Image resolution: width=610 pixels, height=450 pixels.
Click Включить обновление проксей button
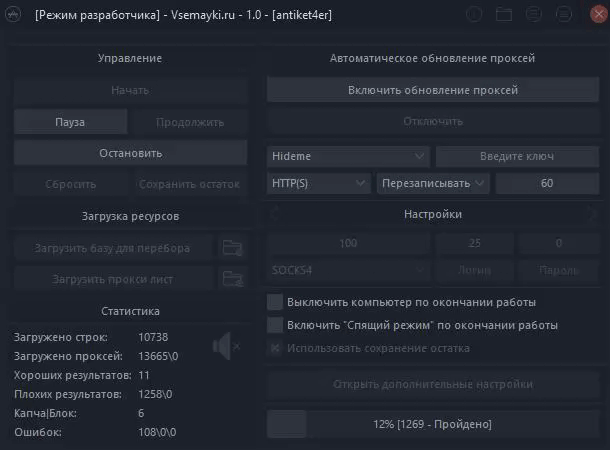(x=433, y=90)
